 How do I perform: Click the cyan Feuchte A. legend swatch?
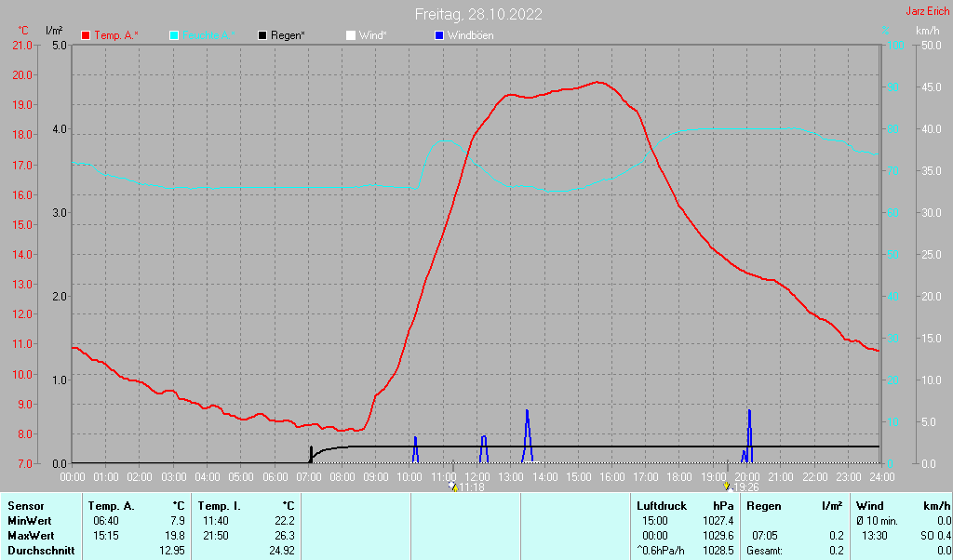pyautogui.click(x=174, y=36)
